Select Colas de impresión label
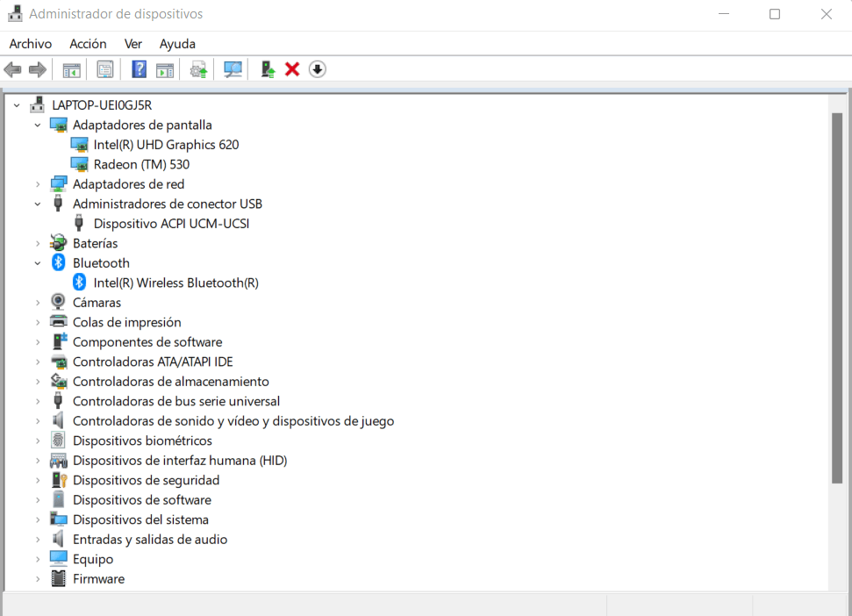Screen dimensions: 852x616 (x=126, y=322)
